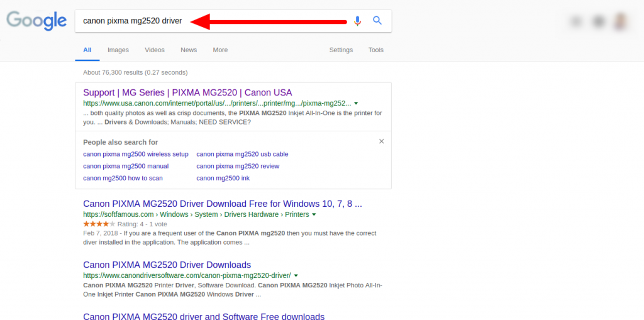The width and height of the screenshot is (644, 320).
Task: Search for canon pixma mg2500 manual
Action: tap(126, 166)
